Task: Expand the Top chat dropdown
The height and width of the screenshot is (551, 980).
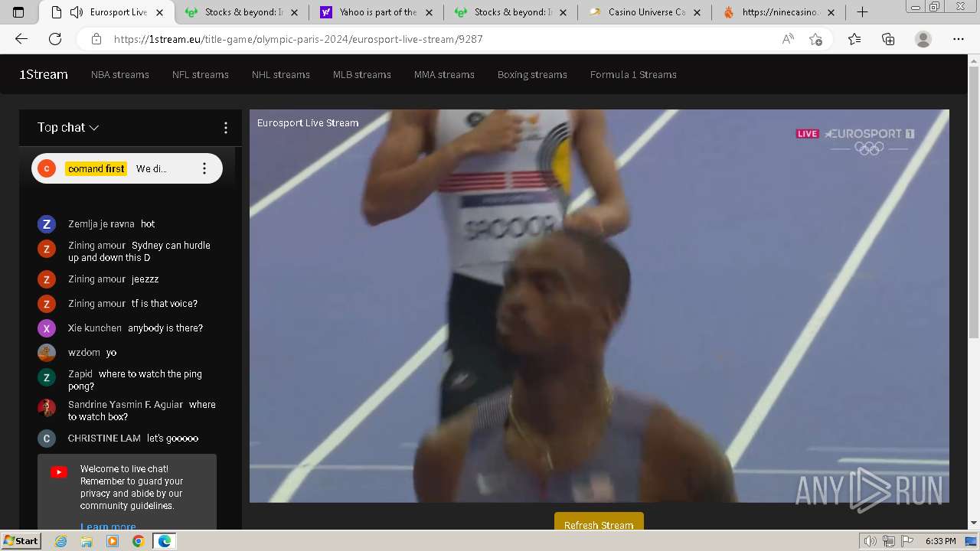Action: coord(68,128)
